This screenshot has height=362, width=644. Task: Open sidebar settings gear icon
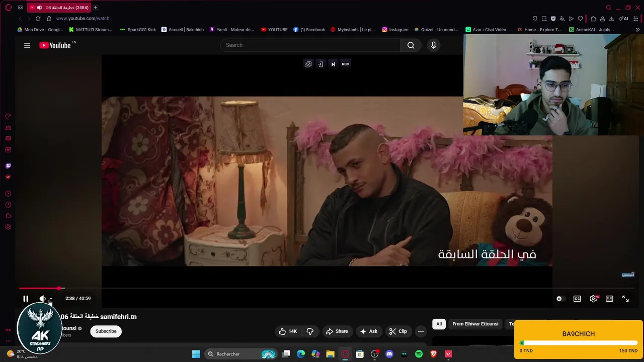pos(8,227)
